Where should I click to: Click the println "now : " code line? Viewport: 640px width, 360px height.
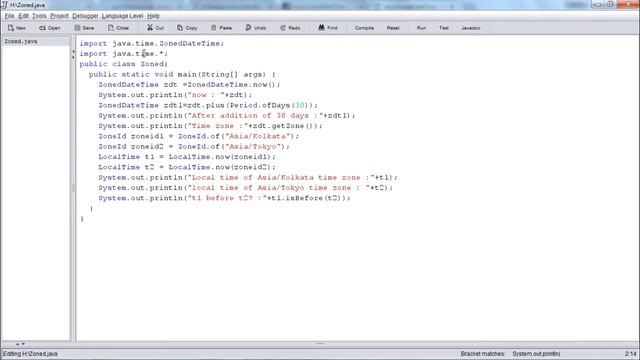click(175, 95)
